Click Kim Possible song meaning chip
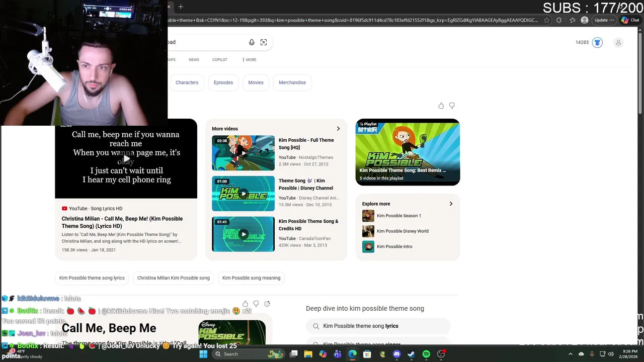Viewport: 644px width, 362px height. 251,278
